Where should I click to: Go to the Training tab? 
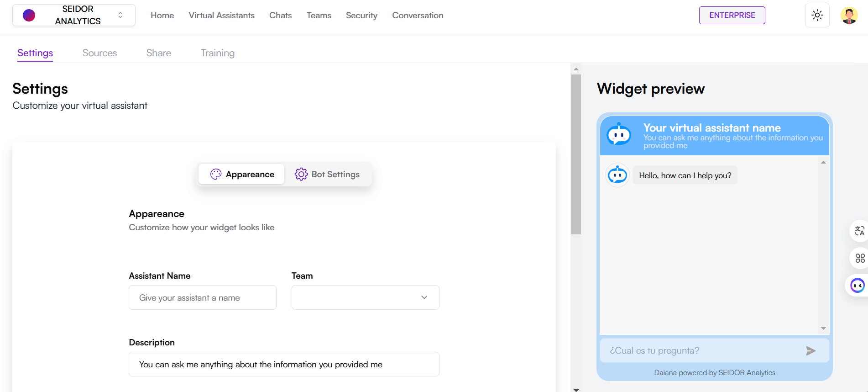pos(217,53)
